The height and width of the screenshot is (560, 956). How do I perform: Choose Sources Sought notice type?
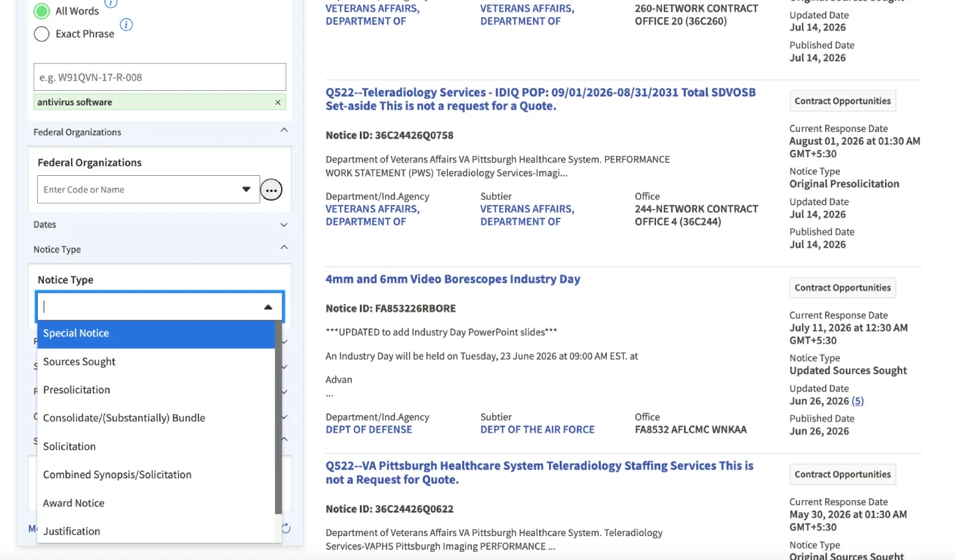coord(156,362)
